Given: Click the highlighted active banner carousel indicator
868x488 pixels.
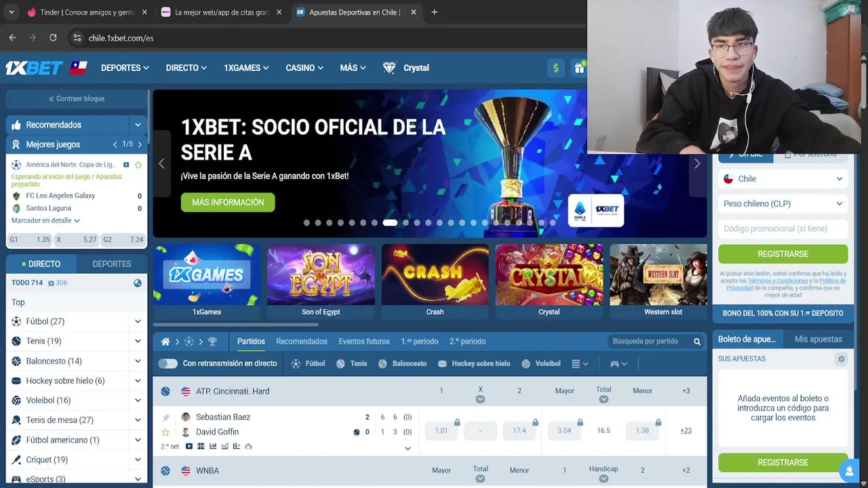Looking at the screenshot, I should click(x=389, y=223).
